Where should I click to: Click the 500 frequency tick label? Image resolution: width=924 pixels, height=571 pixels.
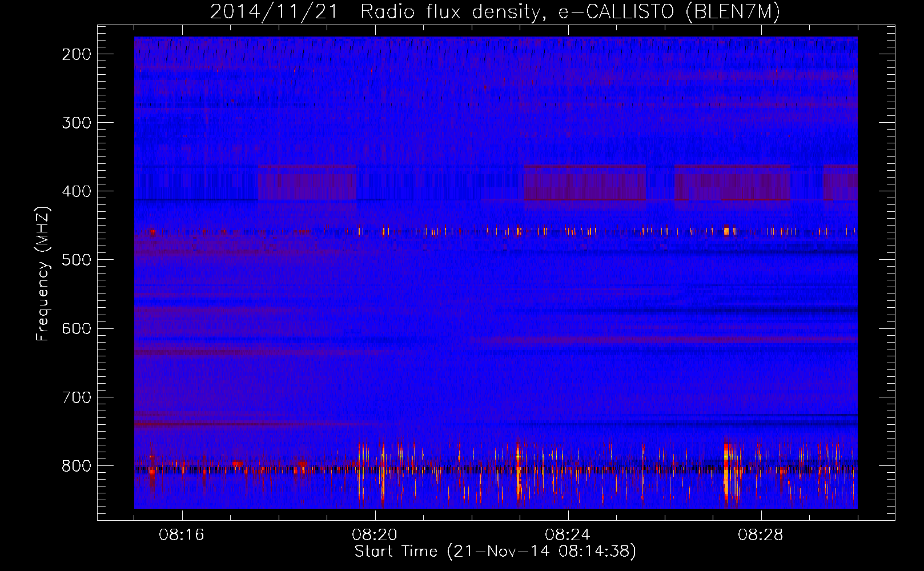tap(77, 260)
